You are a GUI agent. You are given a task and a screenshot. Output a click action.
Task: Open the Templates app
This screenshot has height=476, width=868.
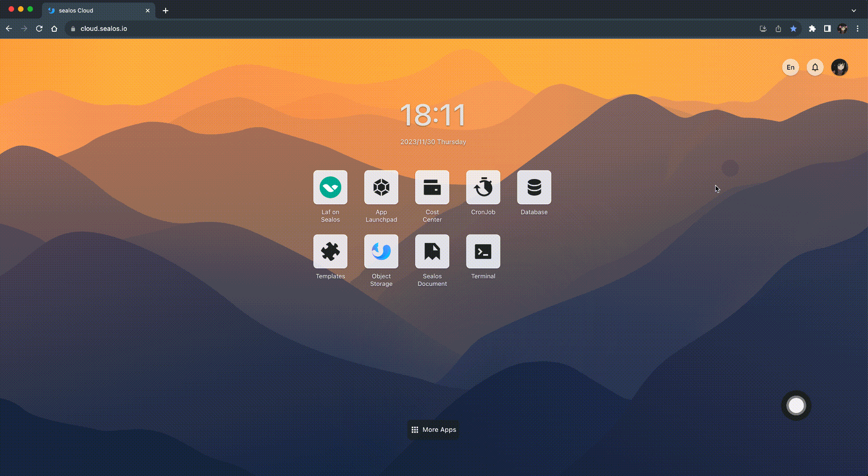point(330,252)
